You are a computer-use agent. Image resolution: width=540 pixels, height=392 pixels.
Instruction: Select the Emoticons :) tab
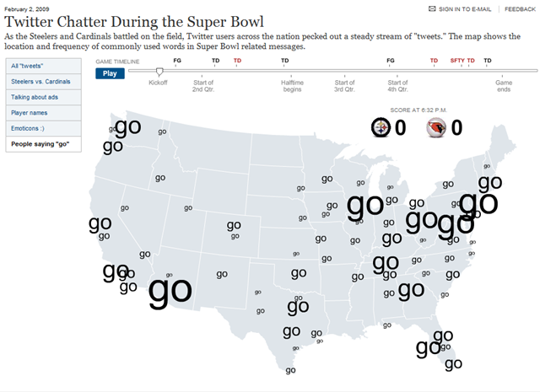43,128
